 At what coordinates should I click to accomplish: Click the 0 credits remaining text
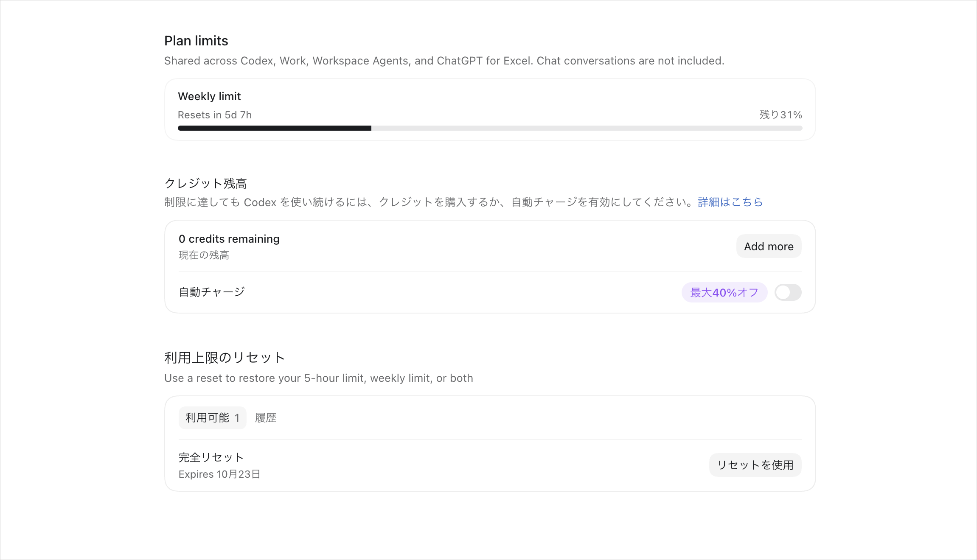229,239
